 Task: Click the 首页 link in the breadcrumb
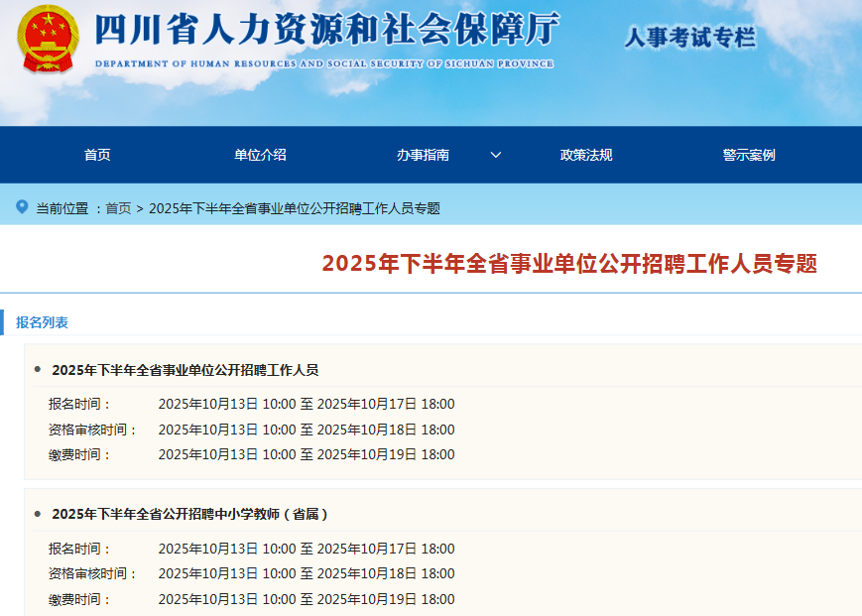click(118, 208)
